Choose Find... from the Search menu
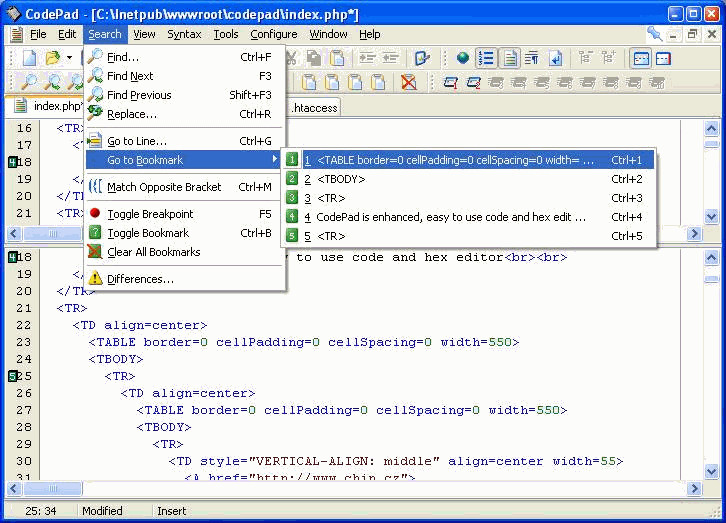The height and width of the screenshot is (523, 726). (x=184, y=57)
